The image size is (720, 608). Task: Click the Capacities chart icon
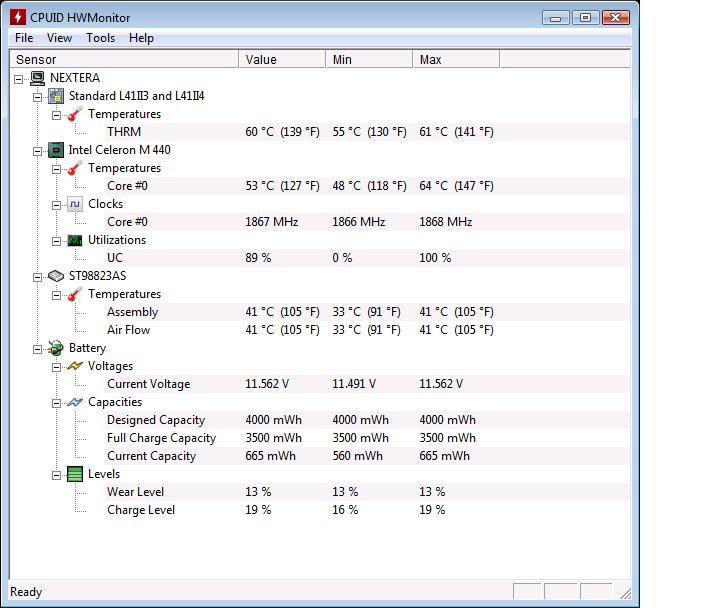(75, 402)
